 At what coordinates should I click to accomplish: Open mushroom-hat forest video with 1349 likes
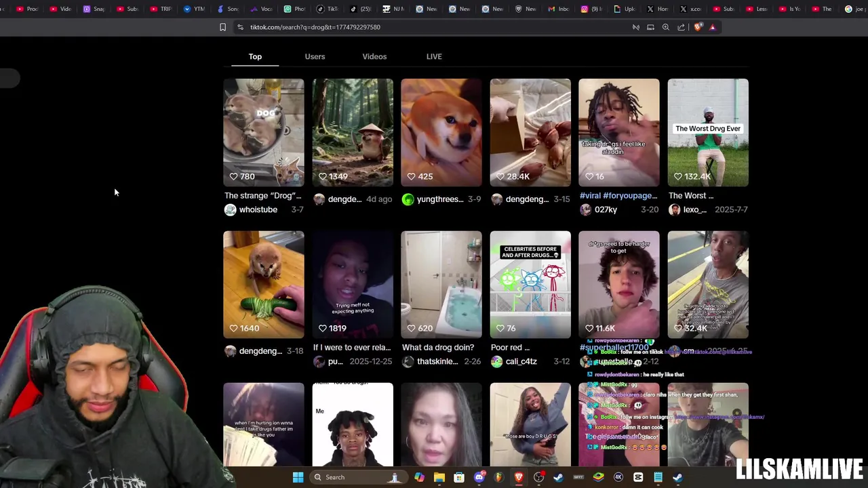point(353,132)
